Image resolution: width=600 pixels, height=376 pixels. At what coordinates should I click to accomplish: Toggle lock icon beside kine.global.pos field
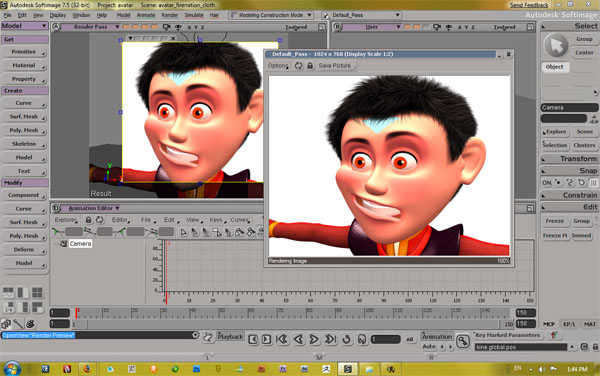click(595, 347)
